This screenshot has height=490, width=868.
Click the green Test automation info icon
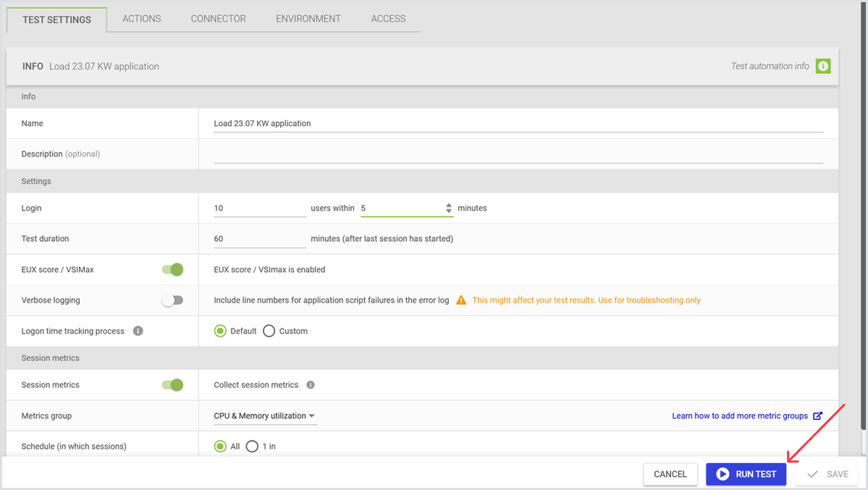(823, 67)
